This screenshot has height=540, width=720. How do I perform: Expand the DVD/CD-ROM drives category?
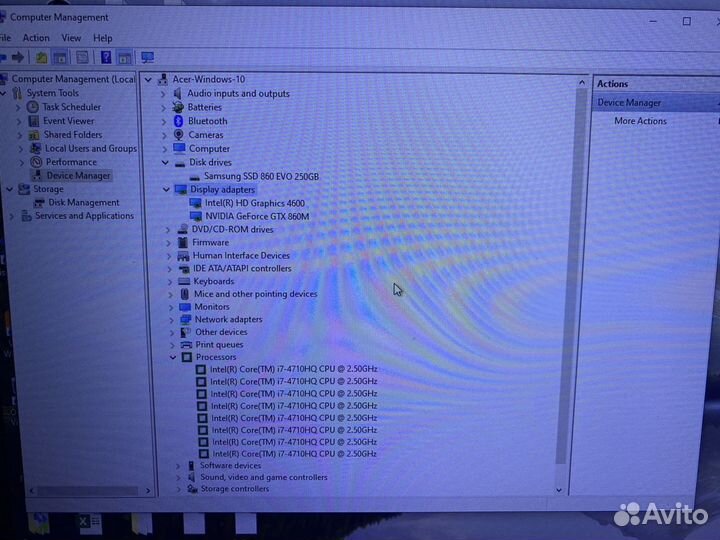click(x=168, y=230)
